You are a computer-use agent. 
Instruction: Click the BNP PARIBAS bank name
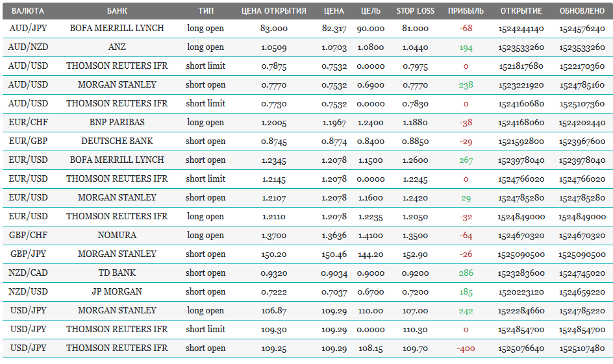[x=117, y=122]
